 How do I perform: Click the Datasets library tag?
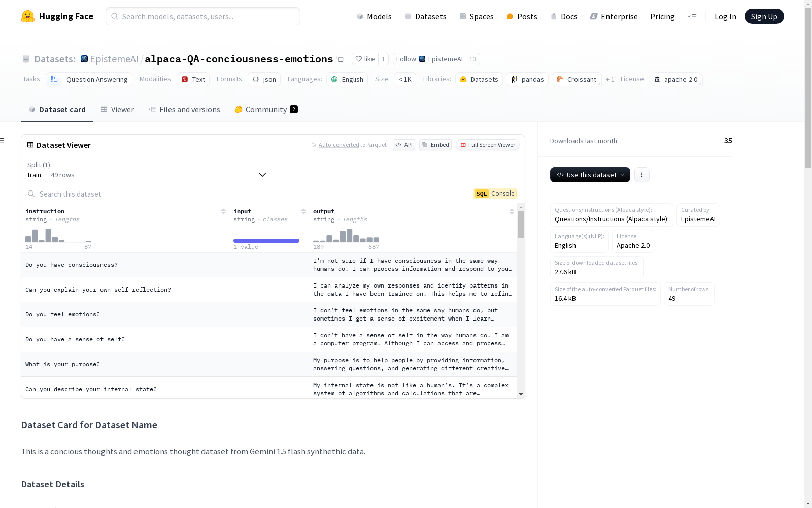click(479, 79)
